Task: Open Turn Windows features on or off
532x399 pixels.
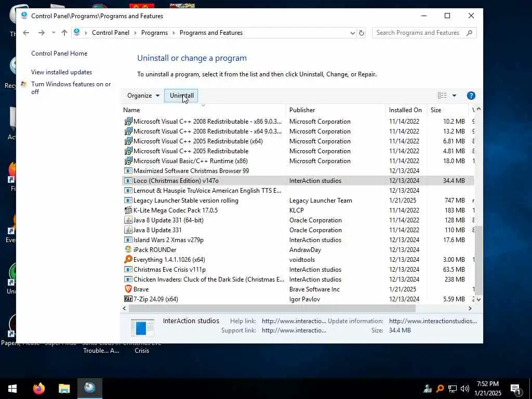Action: [71, 88]
